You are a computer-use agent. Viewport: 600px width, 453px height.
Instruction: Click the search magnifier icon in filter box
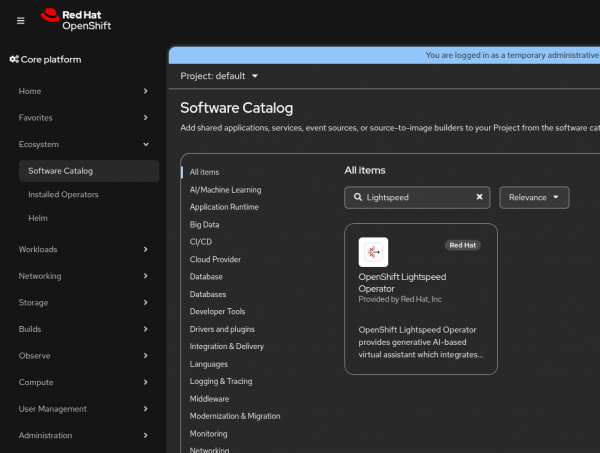[x=358, y=197]
